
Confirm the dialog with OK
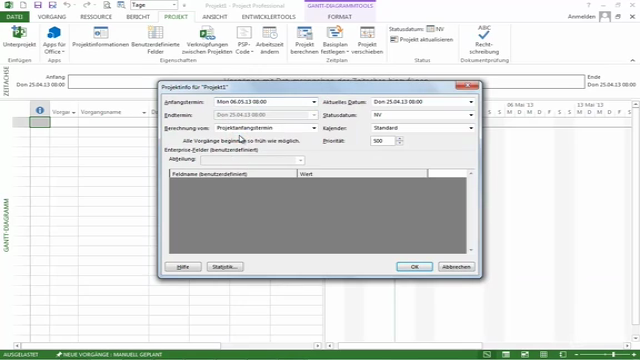(415, 267)
